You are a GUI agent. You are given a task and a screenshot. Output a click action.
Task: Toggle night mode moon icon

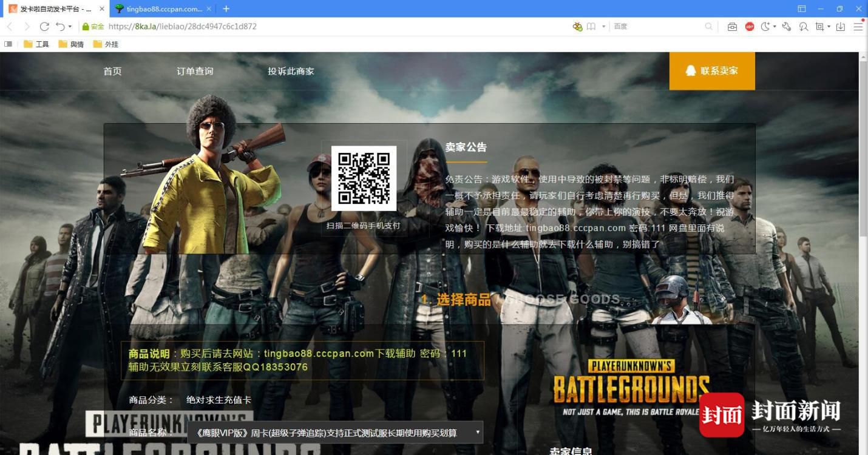(765, 27)
